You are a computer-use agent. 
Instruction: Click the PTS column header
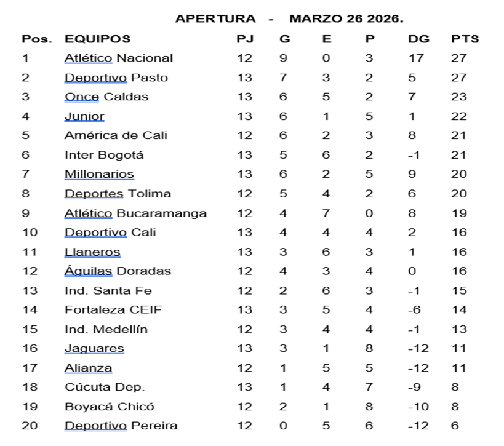tap(465, 39)
